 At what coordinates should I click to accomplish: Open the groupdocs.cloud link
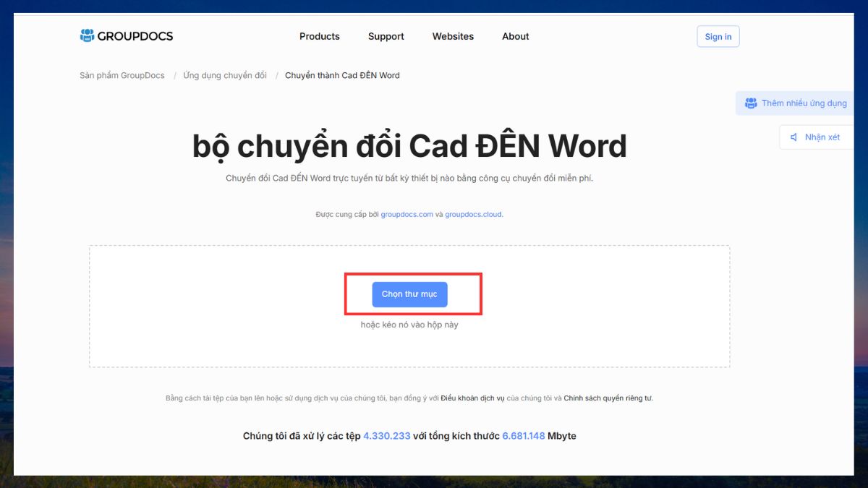(x=473, y=215)
